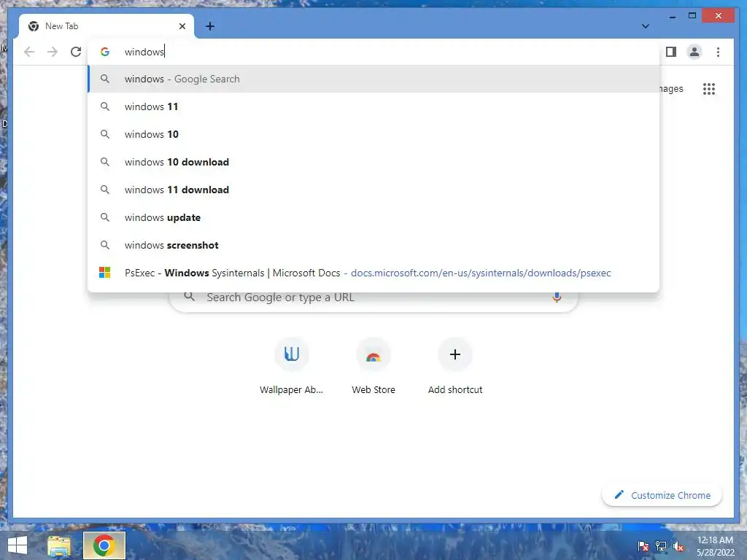Focus 'Search Google or type a URL' box

[374, 297]
